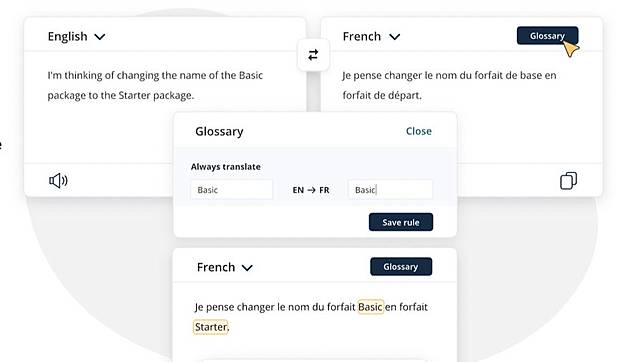The image size is (644, 362).
Task: Close the Glossary popup
Action: click(419, 131)
